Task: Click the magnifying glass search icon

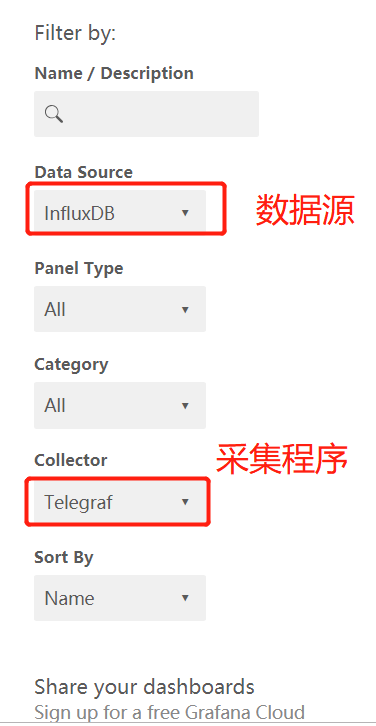Action: click(54, 113)
